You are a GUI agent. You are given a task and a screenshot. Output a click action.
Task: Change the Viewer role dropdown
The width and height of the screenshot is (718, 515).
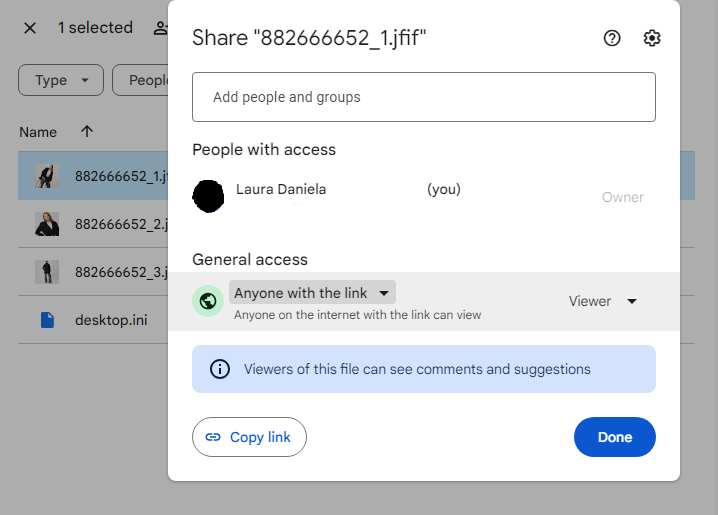click(603, 301)
